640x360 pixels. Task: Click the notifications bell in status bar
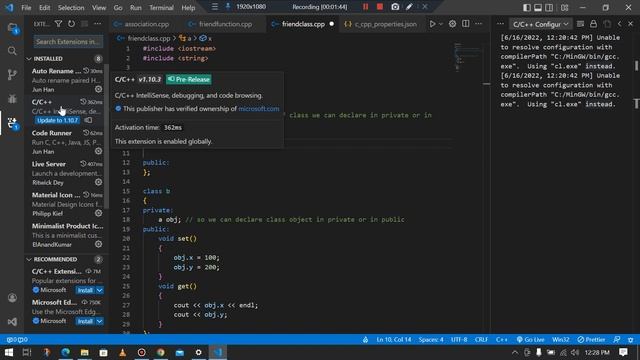(631, 340)
